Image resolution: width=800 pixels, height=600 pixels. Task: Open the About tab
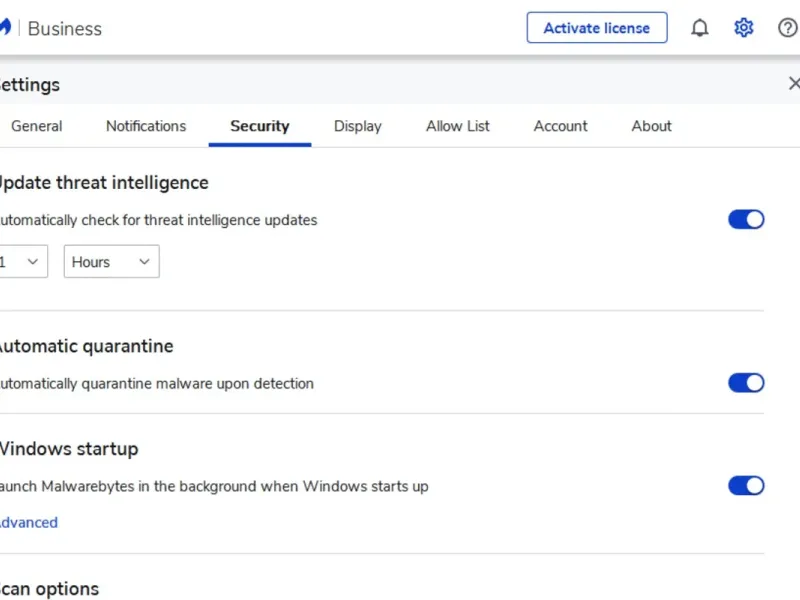pyautogui.click(x=652, y=126)
